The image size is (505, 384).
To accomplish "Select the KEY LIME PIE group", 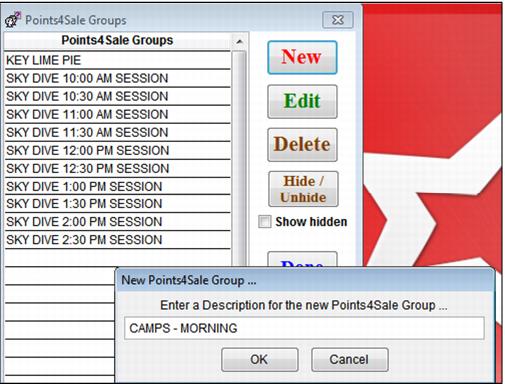I will tap(117, 60).
